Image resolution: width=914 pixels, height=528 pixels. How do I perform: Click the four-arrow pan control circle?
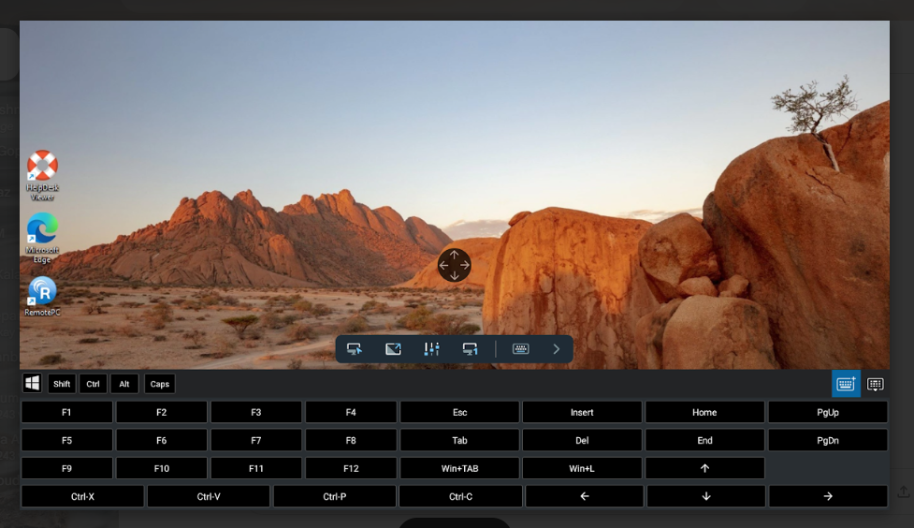pos(454,265)
